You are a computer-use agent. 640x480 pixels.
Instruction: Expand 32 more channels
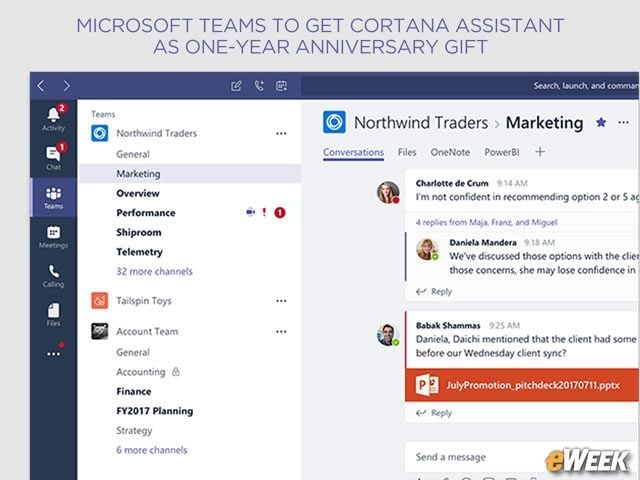pyautogui.click(x=154, y=271)
